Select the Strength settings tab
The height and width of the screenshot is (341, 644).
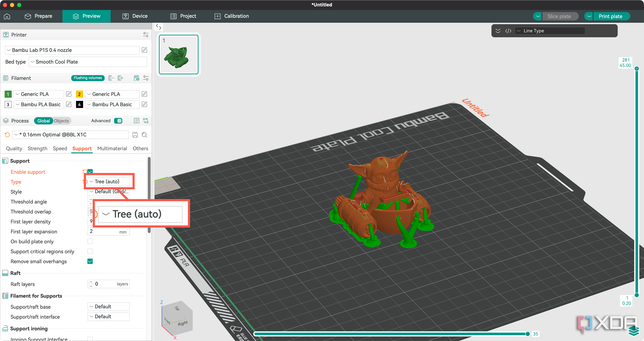[37, 148]
